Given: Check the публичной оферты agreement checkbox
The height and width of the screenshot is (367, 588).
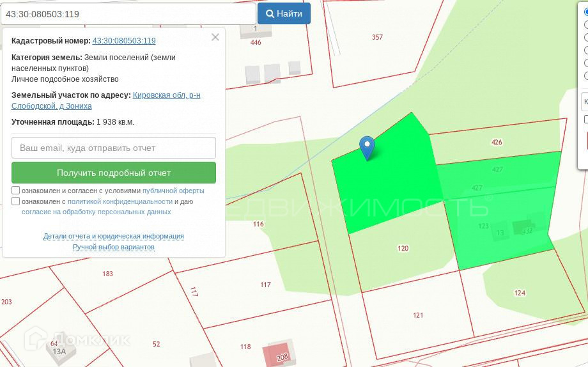Looking at the screenshot, I should [x=15, y=191].
